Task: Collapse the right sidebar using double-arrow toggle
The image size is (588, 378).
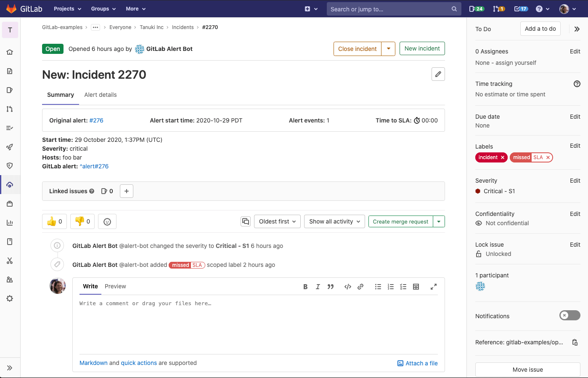Action: tap(577, 29)
